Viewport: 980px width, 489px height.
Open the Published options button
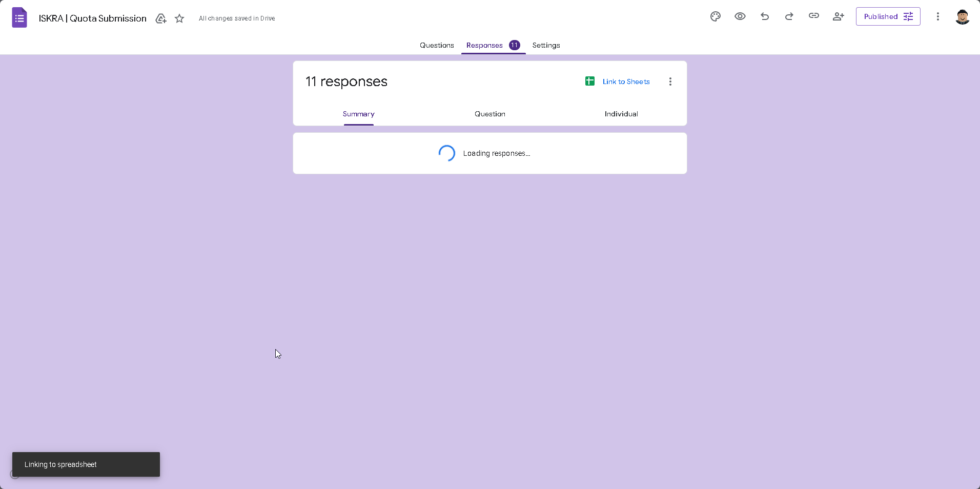tap(888, 16)
